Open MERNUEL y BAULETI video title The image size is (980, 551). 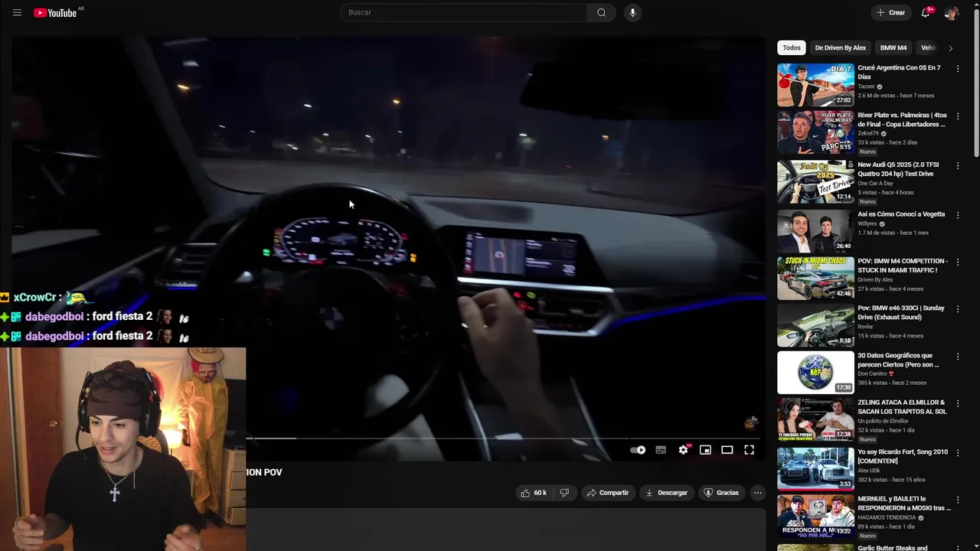pyautogui.click(x=904, y=503)
